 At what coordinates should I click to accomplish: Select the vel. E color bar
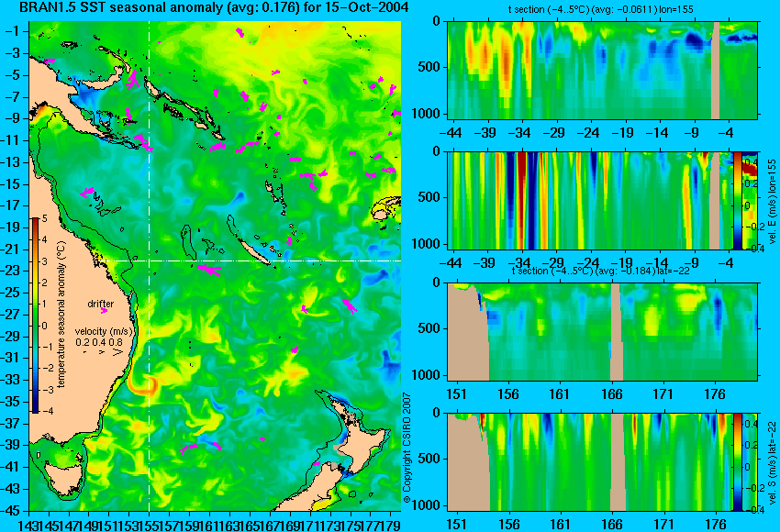737,200
